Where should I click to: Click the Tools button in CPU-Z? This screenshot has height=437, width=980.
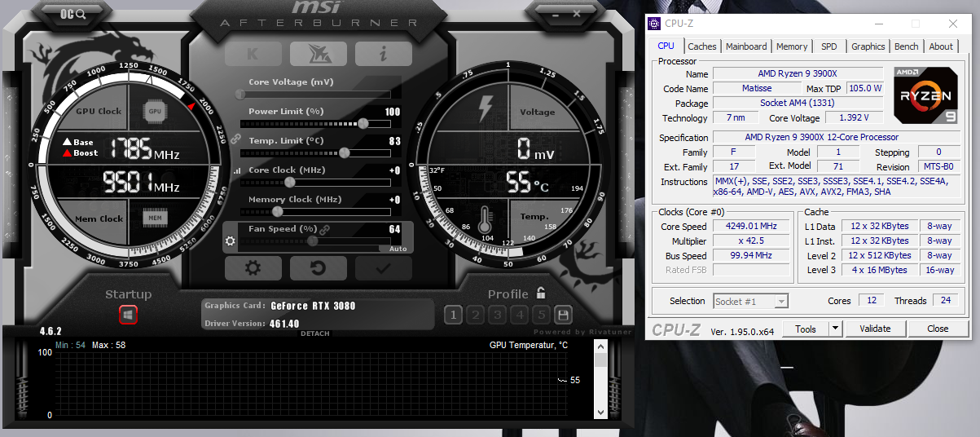[805, 329]
